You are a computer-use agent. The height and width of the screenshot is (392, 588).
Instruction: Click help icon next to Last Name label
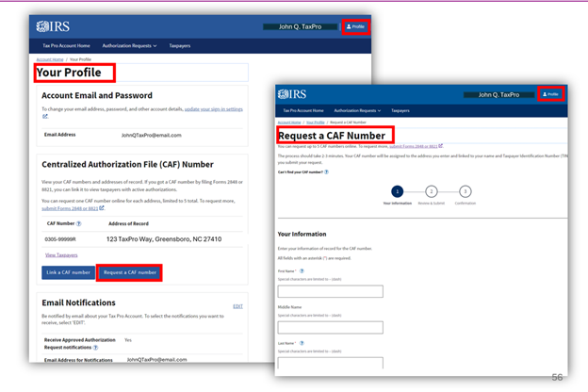(x=302, y=343)
